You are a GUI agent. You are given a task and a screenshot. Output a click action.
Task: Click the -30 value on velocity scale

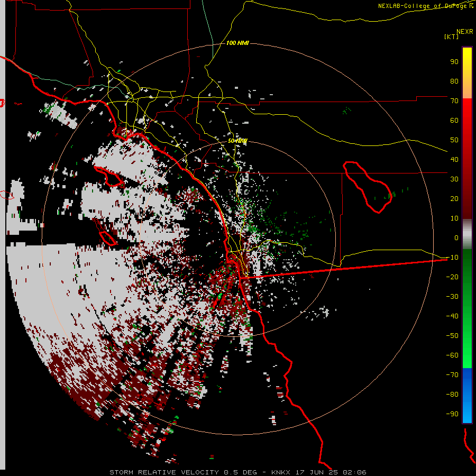point(452,297)
